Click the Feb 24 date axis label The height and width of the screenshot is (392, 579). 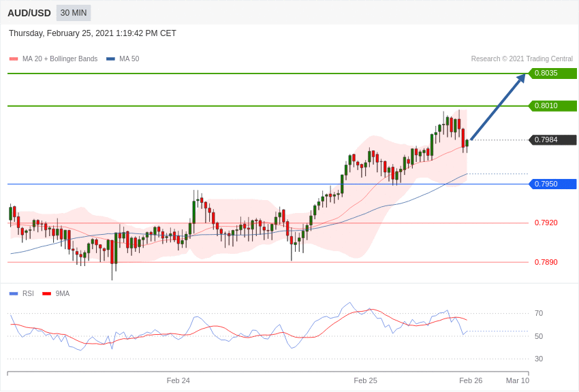click(x=178, y=380)
